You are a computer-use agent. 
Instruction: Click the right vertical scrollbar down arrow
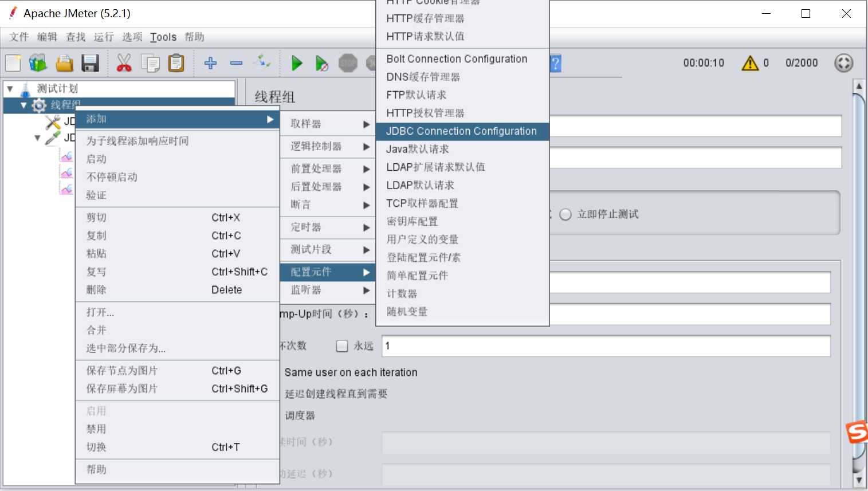[x=859, y=481]
